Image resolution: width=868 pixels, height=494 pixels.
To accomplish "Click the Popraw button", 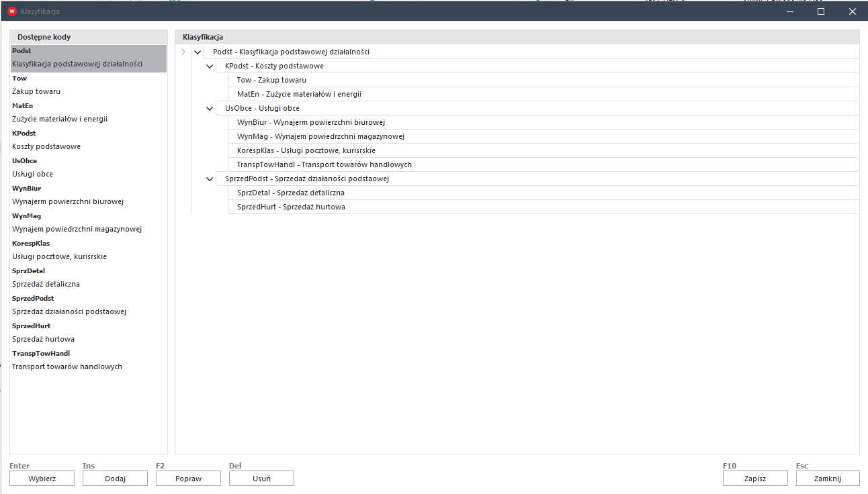I will [x=188, y=479].
